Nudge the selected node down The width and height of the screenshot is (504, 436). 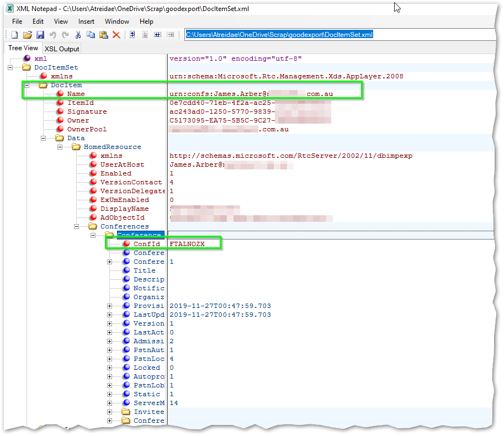point(145,35)
